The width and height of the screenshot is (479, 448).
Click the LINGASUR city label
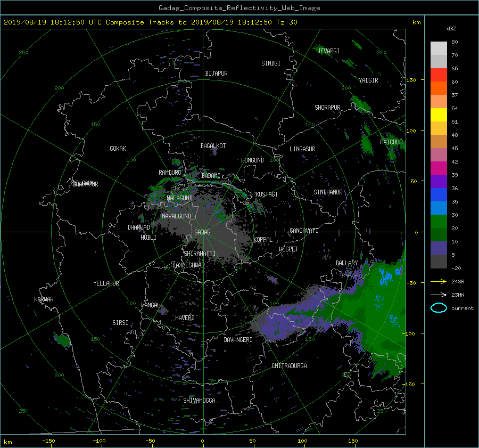302,149
